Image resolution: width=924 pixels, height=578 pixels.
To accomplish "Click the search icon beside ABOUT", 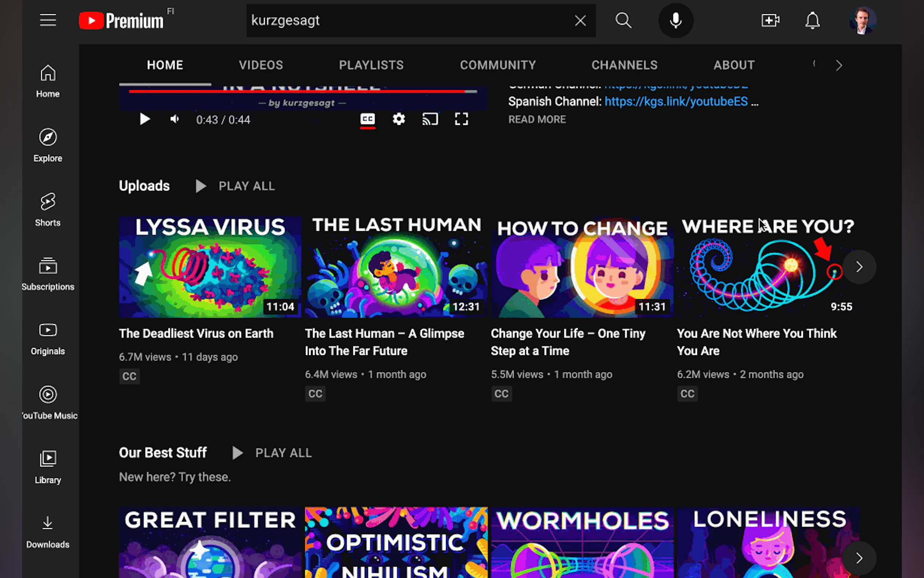I will point(814,64).
